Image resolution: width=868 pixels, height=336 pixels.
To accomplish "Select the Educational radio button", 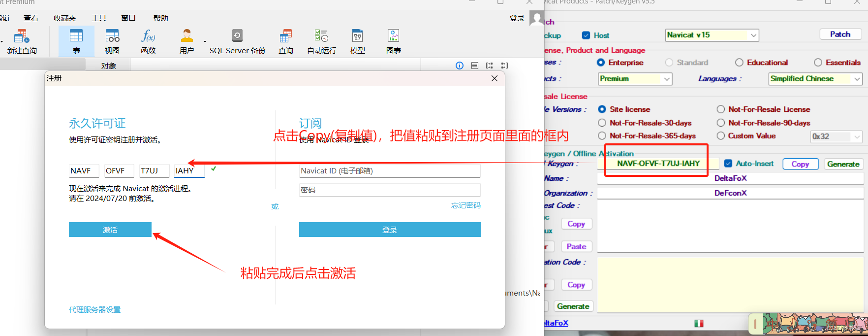I will (x=739, y=63).
